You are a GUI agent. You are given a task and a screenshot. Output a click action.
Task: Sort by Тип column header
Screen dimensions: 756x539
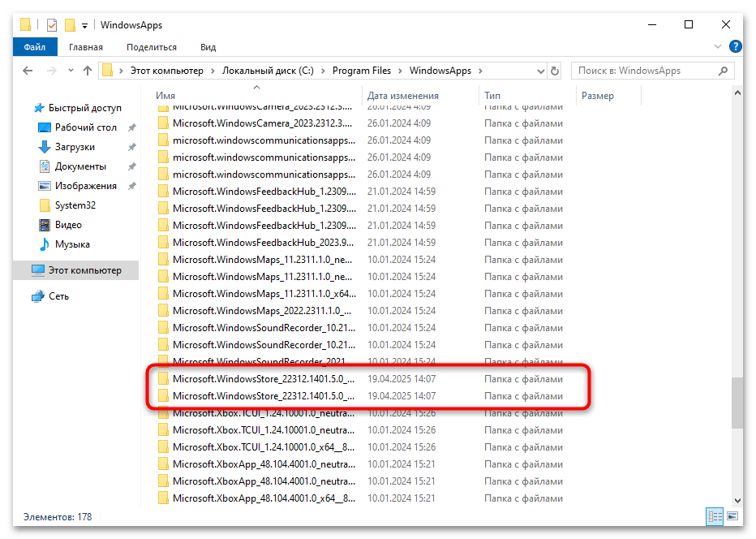(528, 96)
